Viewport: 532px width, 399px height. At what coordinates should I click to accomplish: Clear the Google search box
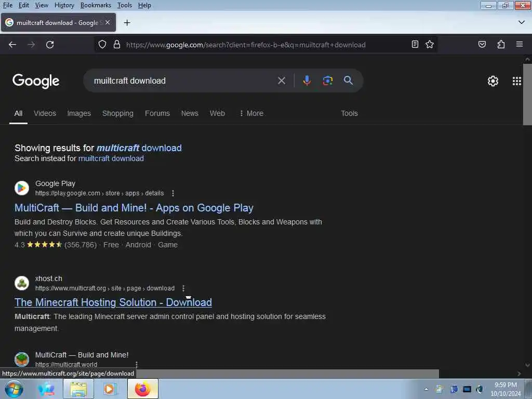tap(281, 81)
